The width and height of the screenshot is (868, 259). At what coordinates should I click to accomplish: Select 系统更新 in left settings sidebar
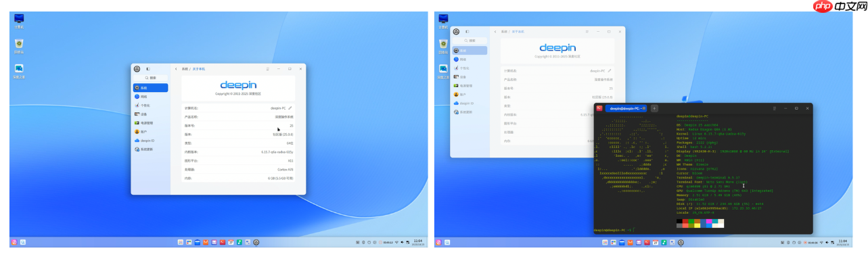(x=150, y=149)
